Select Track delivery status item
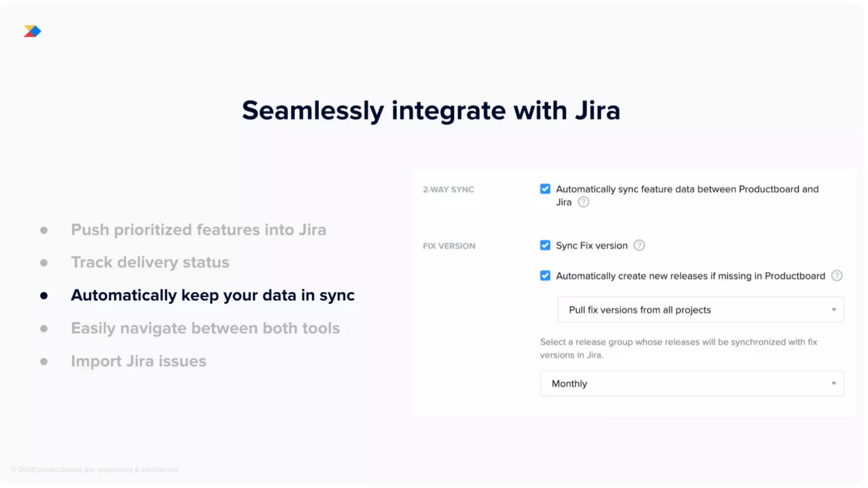The height and width of the screenshot is (488, 868). 150,262
